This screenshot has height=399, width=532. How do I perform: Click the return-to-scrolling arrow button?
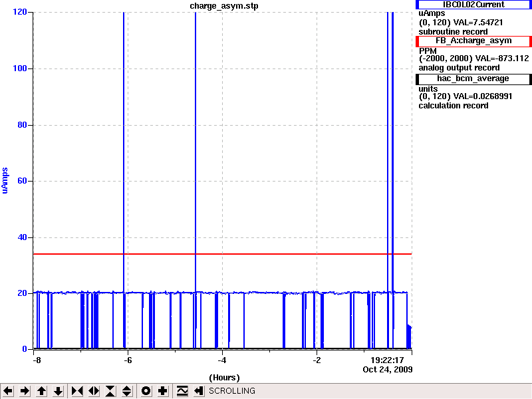[x=198, y=391]
